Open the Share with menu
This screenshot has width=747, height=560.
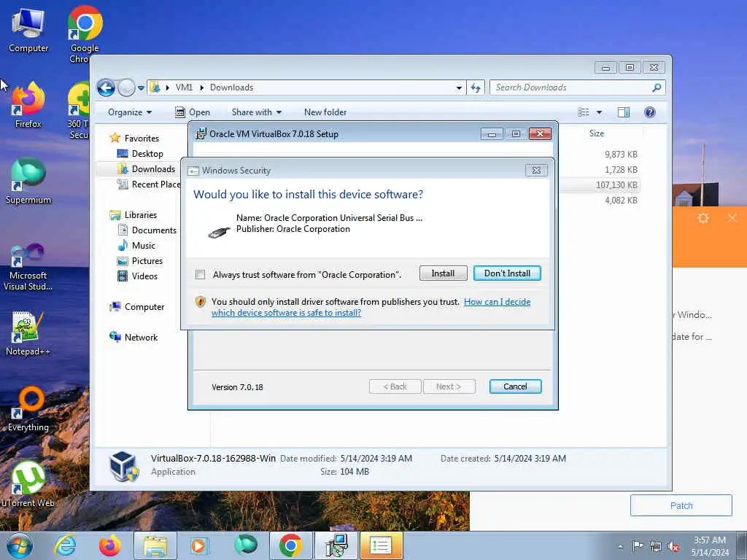[x=256, y=112]
